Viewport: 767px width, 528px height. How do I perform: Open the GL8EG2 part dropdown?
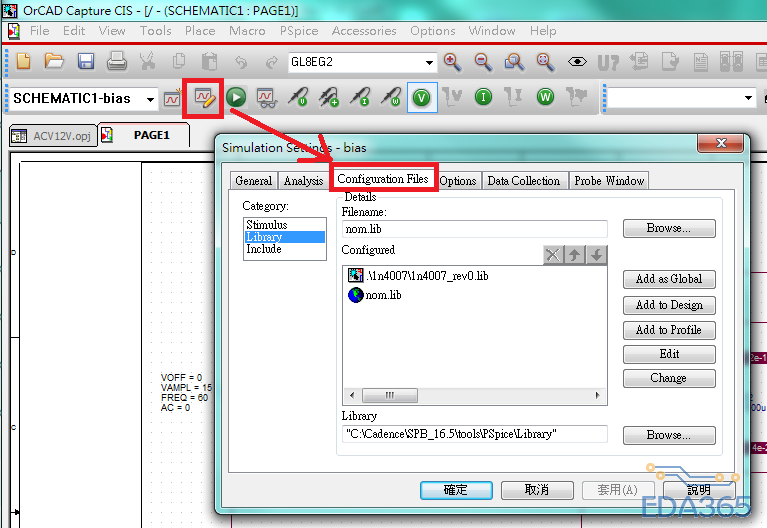(429, 63)
